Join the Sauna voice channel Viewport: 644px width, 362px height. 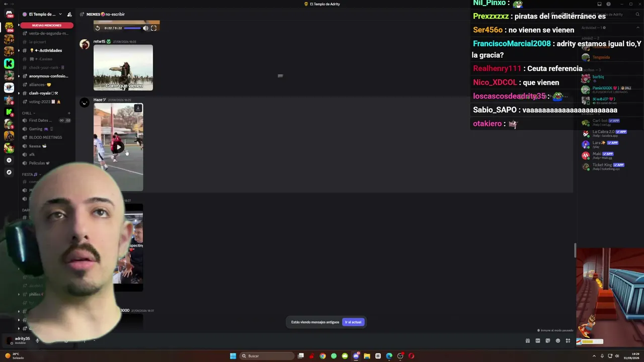click(x=38, y=146)
